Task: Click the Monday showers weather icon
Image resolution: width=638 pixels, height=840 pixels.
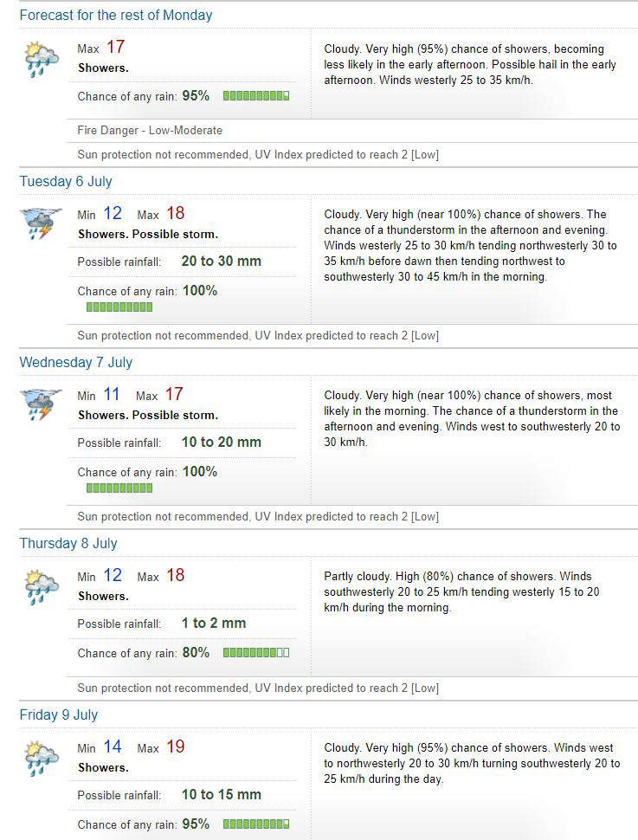Action: coord(42,60)
